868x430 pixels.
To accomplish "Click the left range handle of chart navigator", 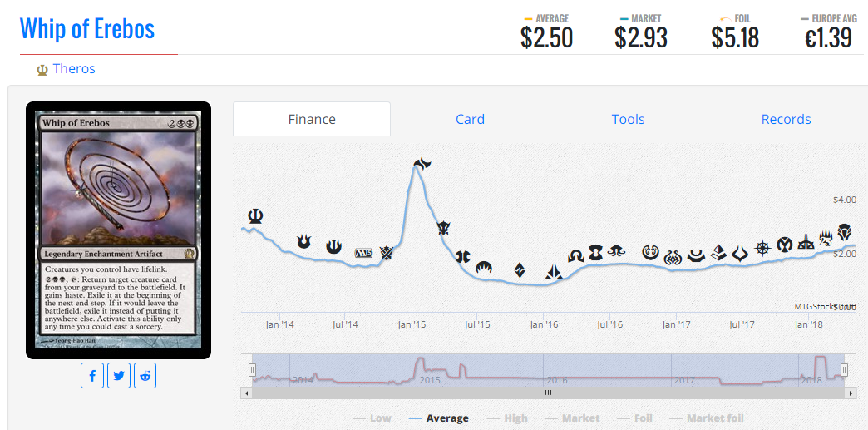I will 252,370.
